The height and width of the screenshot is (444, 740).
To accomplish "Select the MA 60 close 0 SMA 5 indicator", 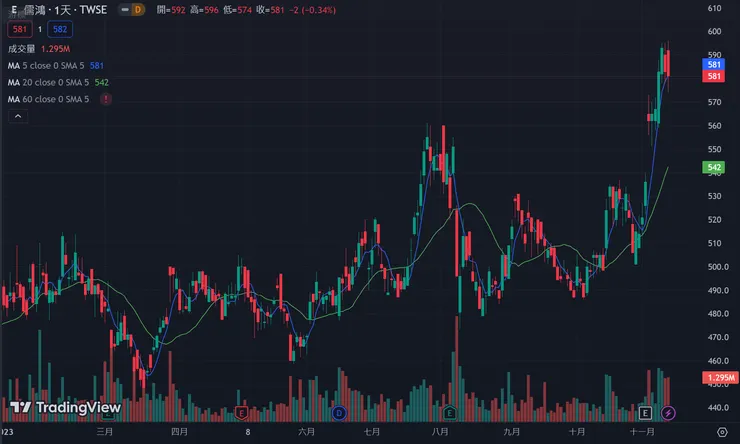I will pyautogui.click(x=48, y=99).
